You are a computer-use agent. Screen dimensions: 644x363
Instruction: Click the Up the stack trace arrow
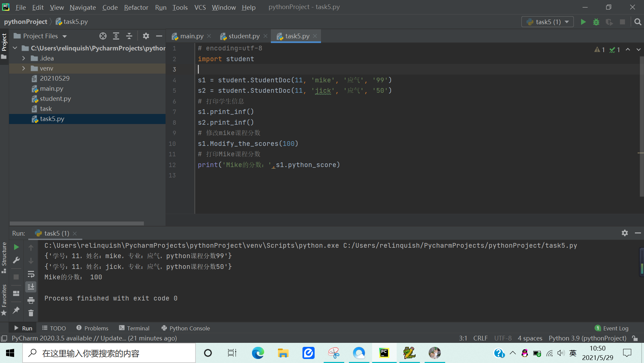point(31,248)
